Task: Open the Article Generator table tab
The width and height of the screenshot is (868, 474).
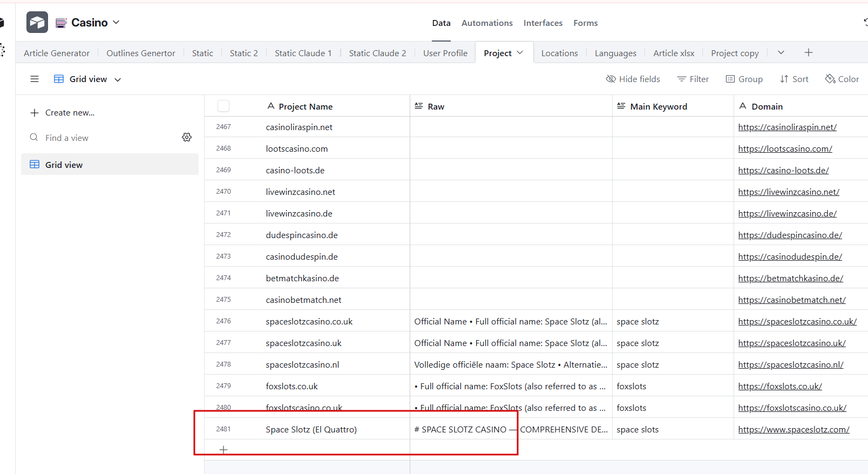Action: (x=57, y=53)
